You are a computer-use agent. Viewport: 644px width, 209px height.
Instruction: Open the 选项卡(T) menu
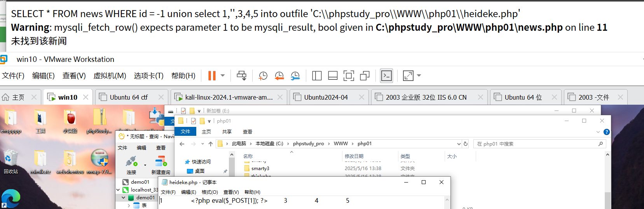point(149,76)
